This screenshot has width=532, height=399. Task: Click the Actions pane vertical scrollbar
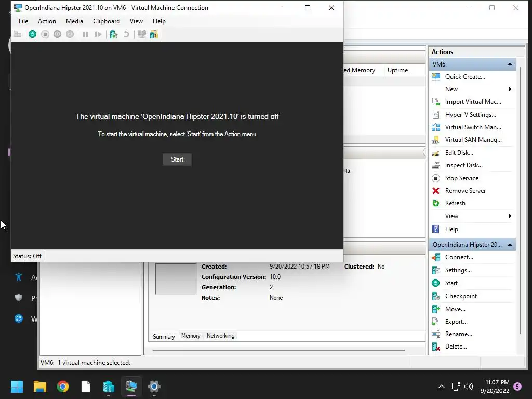tap(520, 200)
